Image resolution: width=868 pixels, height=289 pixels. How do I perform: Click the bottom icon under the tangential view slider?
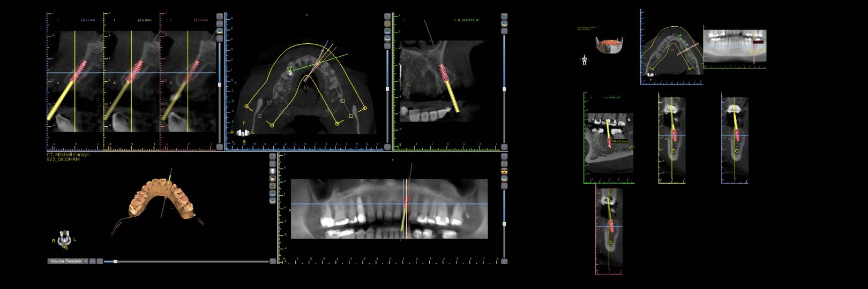504,147
